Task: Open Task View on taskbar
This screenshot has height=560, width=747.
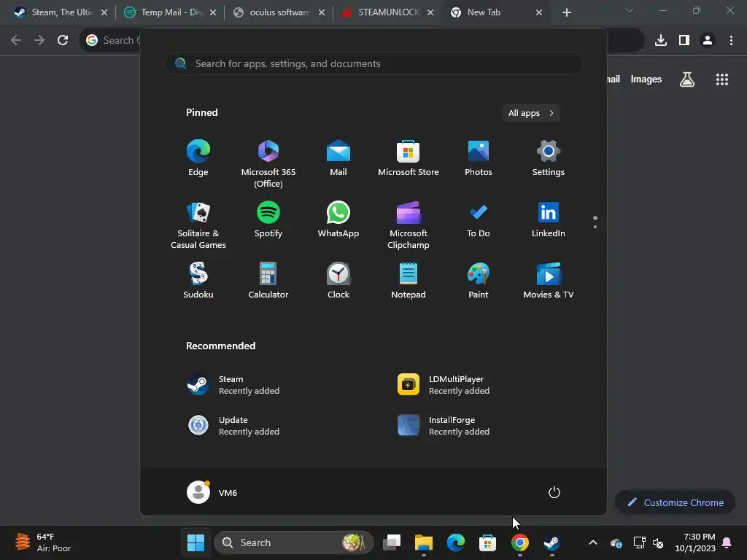Action: pyautogui.click(x=392, y=542)
